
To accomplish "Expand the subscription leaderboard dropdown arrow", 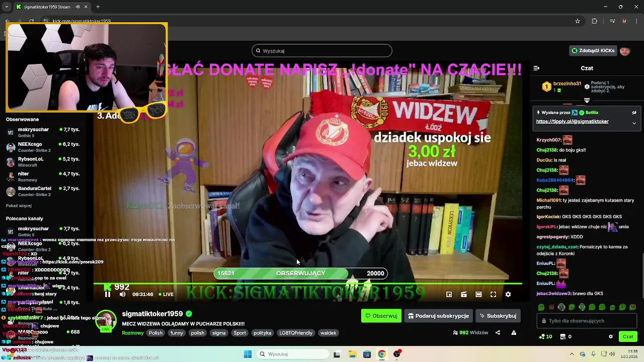I will pyautogui.click(x=587, y=101).
